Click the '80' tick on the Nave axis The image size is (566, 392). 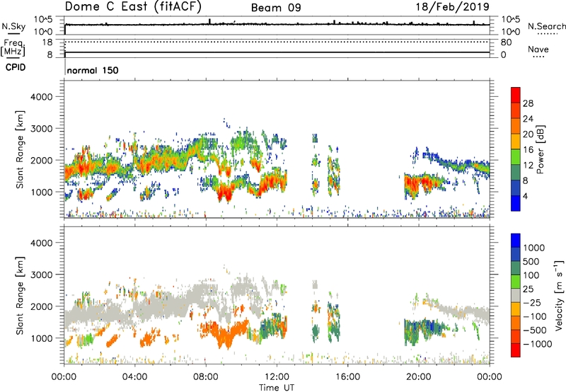point(506,42)
